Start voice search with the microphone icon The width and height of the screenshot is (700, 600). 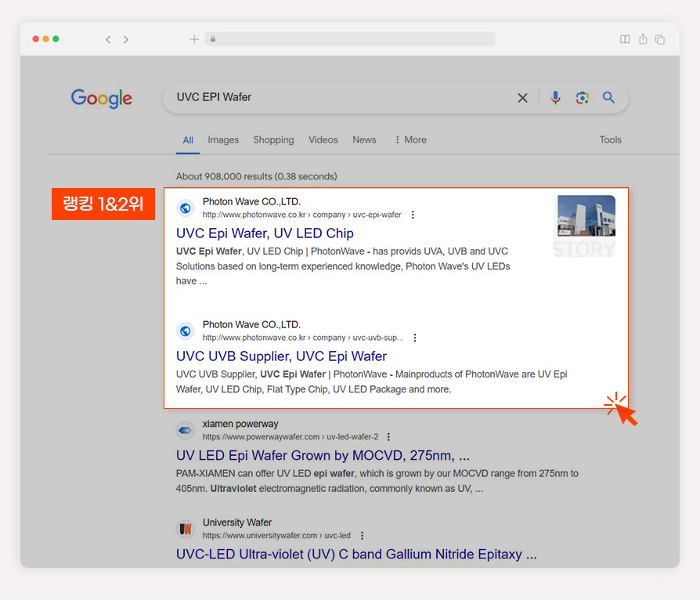(x=555, y=97)
